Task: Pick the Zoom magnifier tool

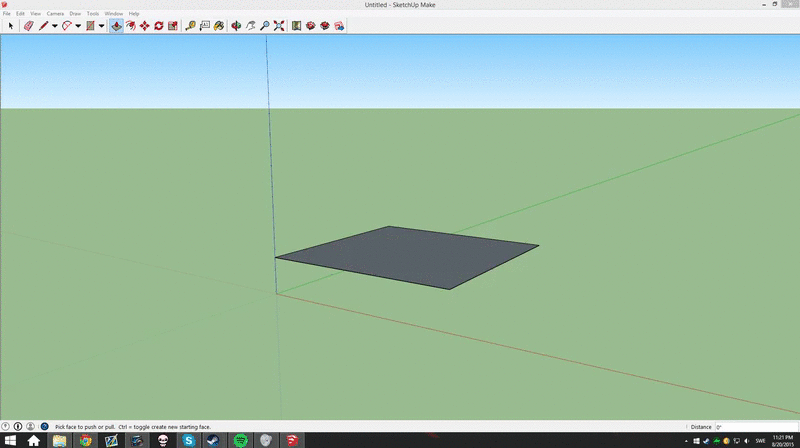Action: click(x=265, y=26)
